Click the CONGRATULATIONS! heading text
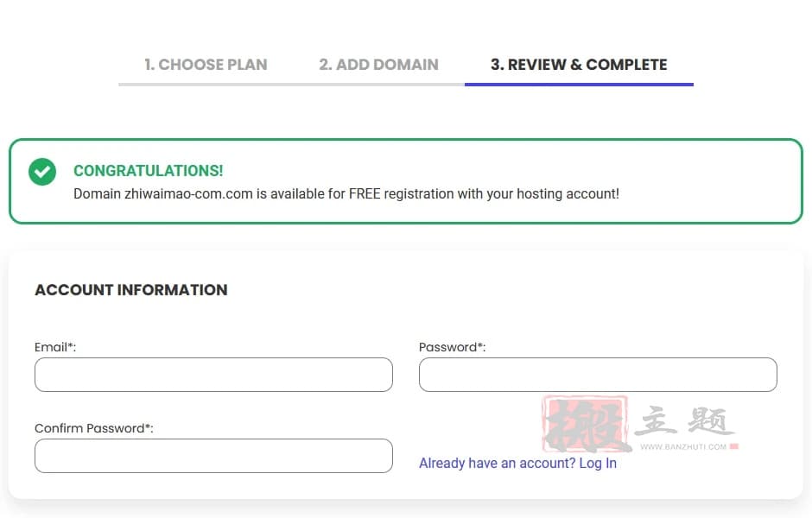This screenshot has width=812, height=518. 148,171
